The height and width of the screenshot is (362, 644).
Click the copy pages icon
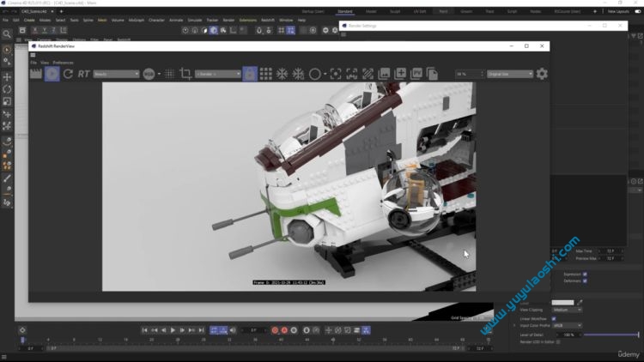tap(432, 74)
